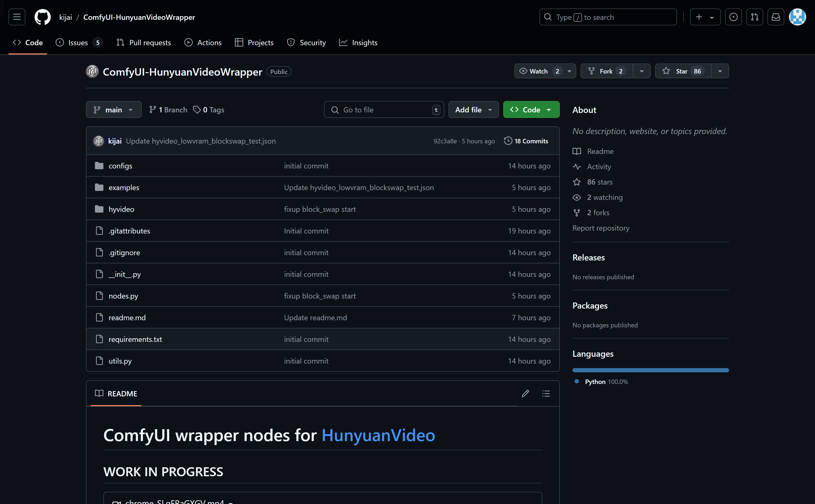View the 1 Branch link
This screenshot has height=504, width=815.
click(168, 110)
